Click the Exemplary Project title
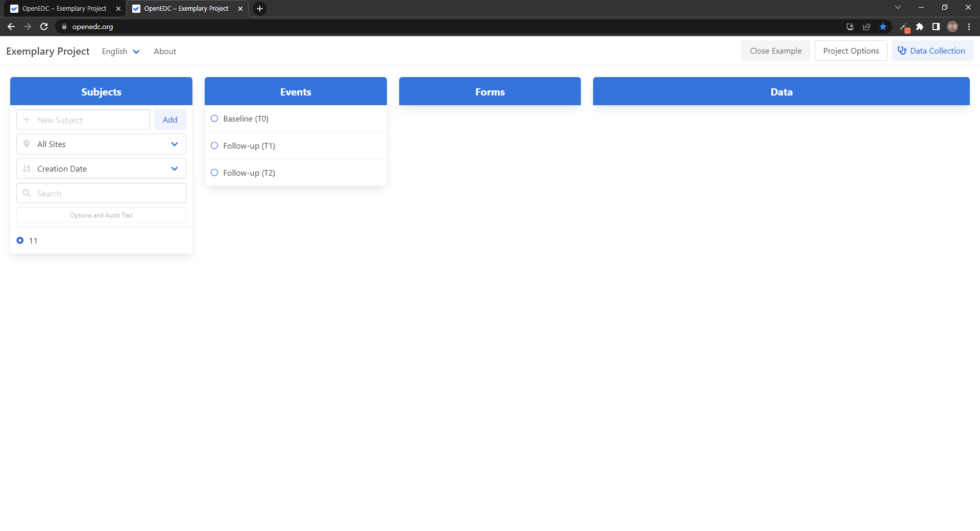Screen dimensions: 980x531 (x=48, y=51)
